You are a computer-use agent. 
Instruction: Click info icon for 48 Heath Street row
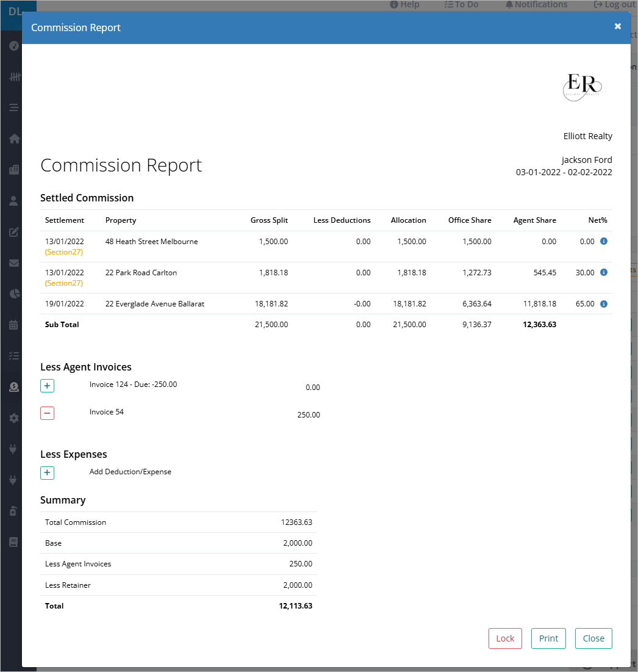tap(604, 241)
